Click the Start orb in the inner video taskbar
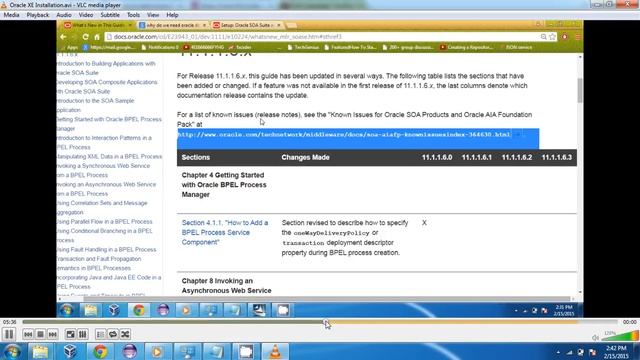Viewport: 640px width, 360px height. click(67, 310)
